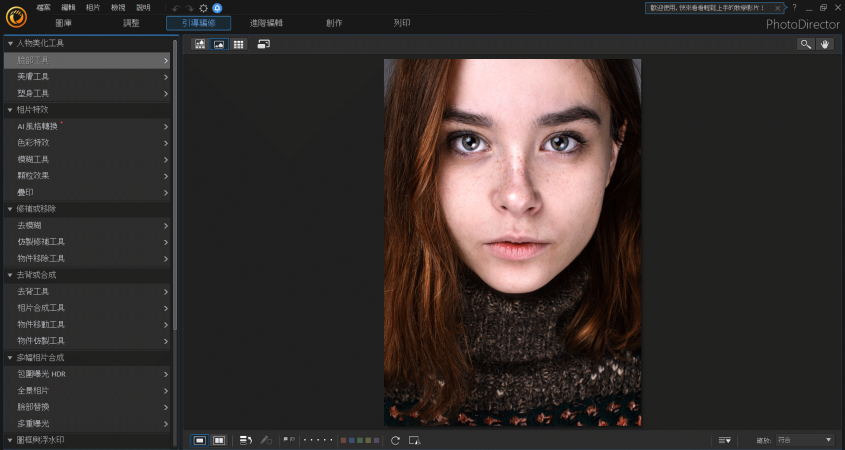Viewport: 845px width, 450px height.
Task: Click the blue notification bell icon
Action: point(217,8)
